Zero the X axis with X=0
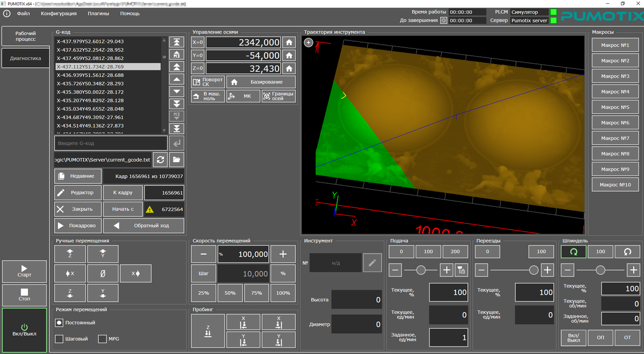644x354 pixels. [197, 42]
